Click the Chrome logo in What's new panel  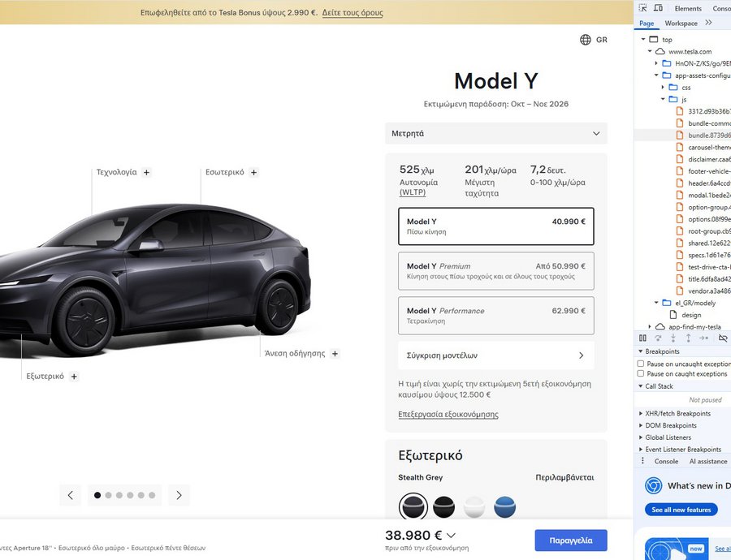(x=654, y=485)
